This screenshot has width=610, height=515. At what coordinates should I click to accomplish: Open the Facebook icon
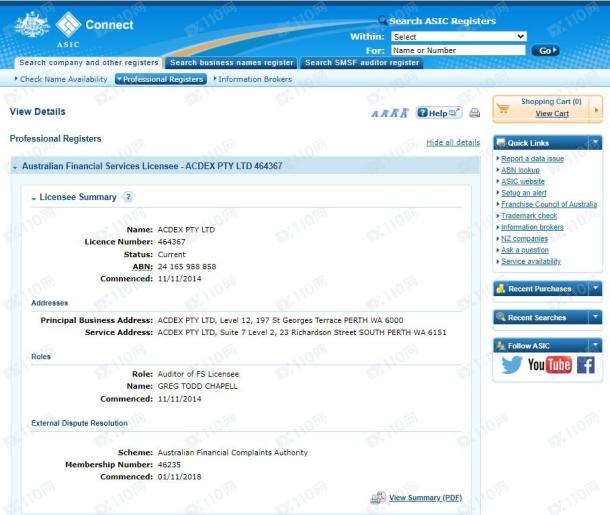tap(586, 365)
